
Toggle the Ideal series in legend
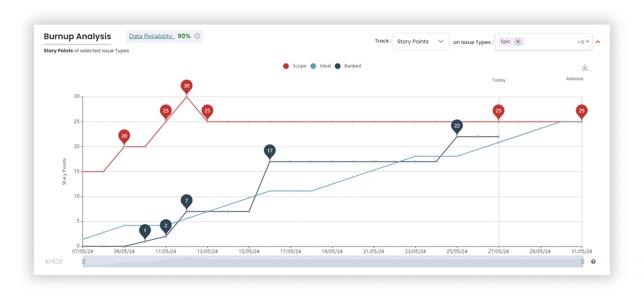[321, 66]
